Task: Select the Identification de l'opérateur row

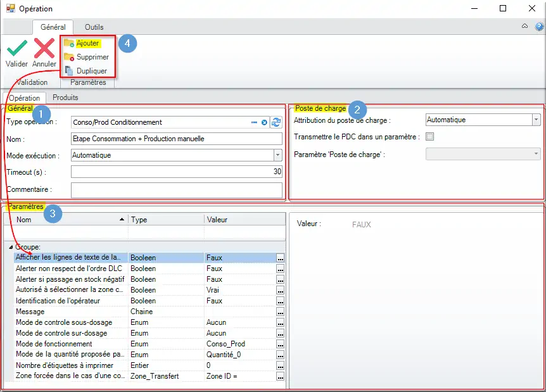Action: [149, 301]
